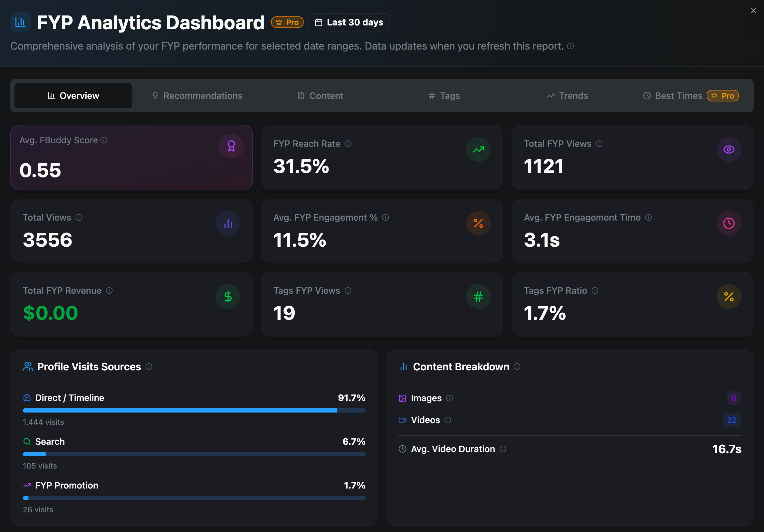Click the bar chart icon on Total Views card

point(228,223)
